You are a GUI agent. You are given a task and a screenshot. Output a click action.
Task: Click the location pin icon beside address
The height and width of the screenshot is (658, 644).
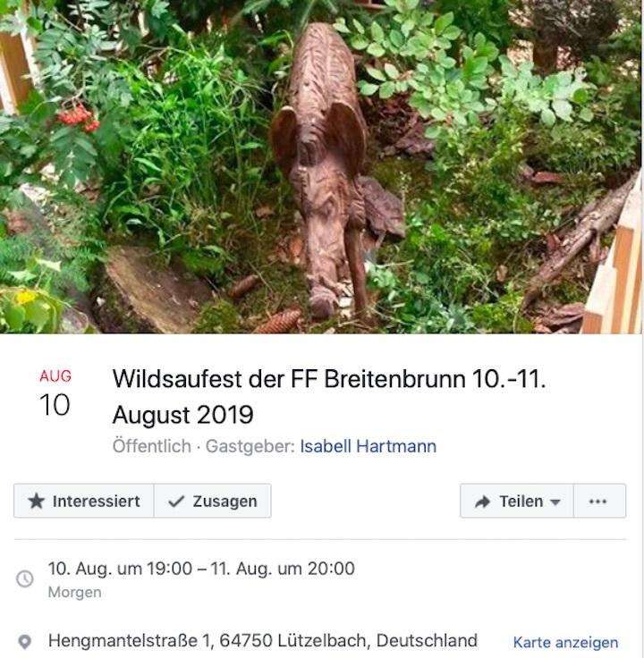pos(25,642)
